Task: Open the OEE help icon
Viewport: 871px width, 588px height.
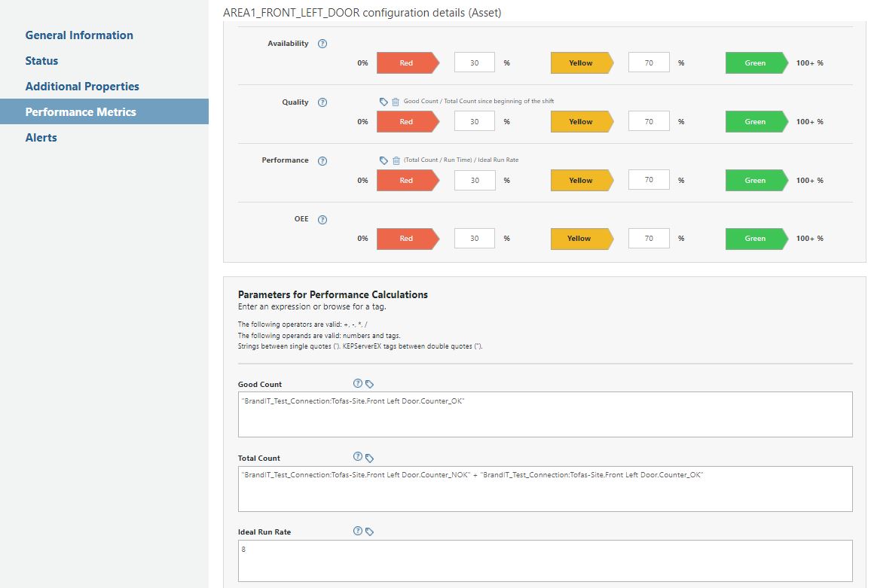Action: [322, 219]
